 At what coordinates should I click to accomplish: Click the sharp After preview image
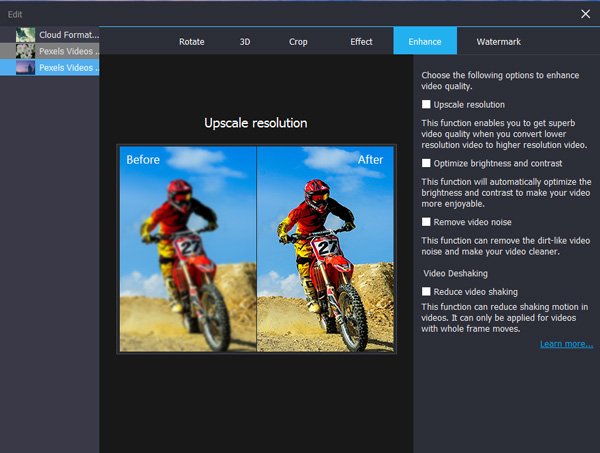coord(326,248)
